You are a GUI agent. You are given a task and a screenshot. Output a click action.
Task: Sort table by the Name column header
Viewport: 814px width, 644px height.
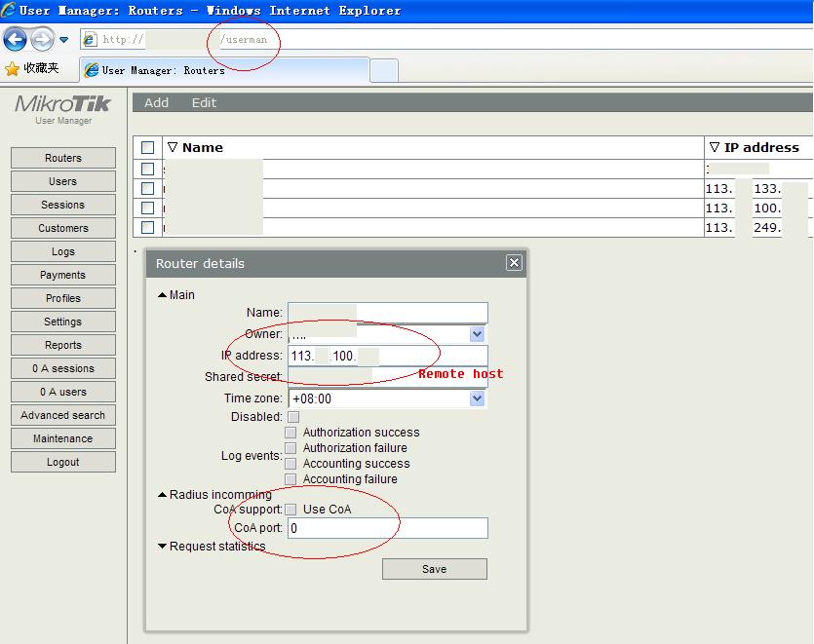195,147
